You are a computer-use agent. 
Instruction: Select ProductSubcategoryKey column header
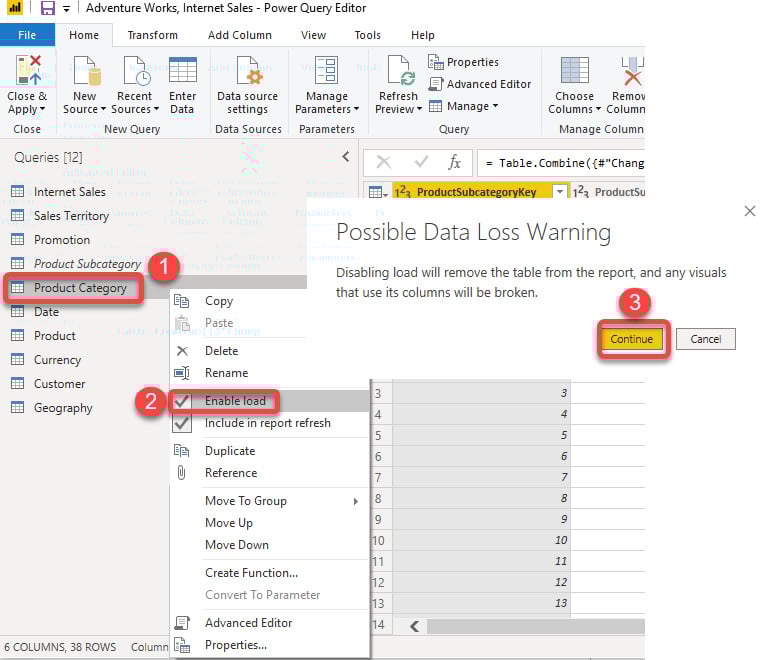coord(476,192)
